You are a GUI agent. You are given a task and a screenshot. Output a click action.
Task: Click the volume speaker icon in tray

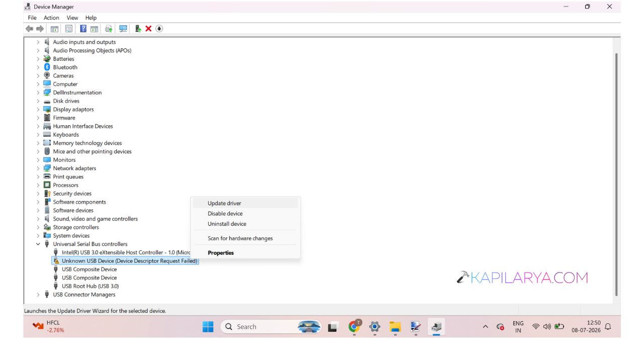coord(547,327)
